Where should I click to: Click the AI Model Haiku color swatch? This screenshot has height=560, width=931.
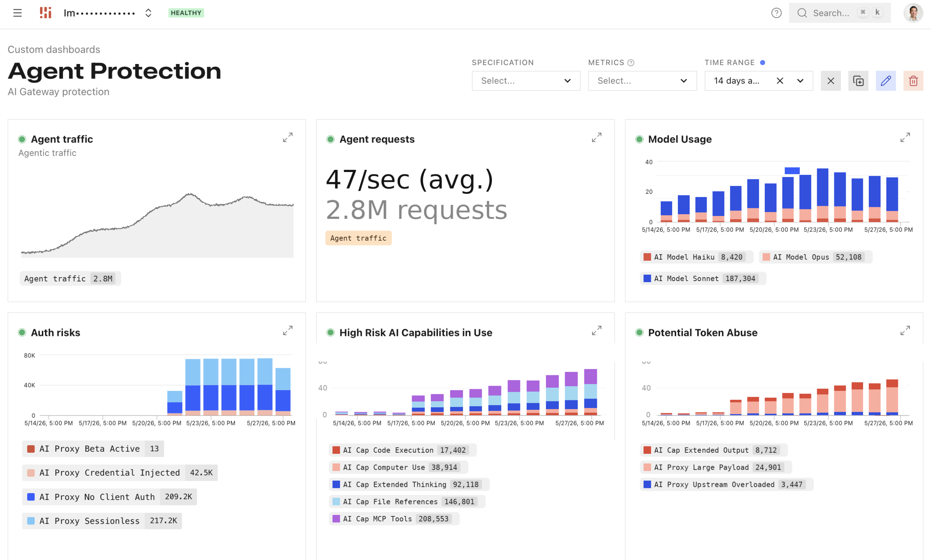pos(647,257)
